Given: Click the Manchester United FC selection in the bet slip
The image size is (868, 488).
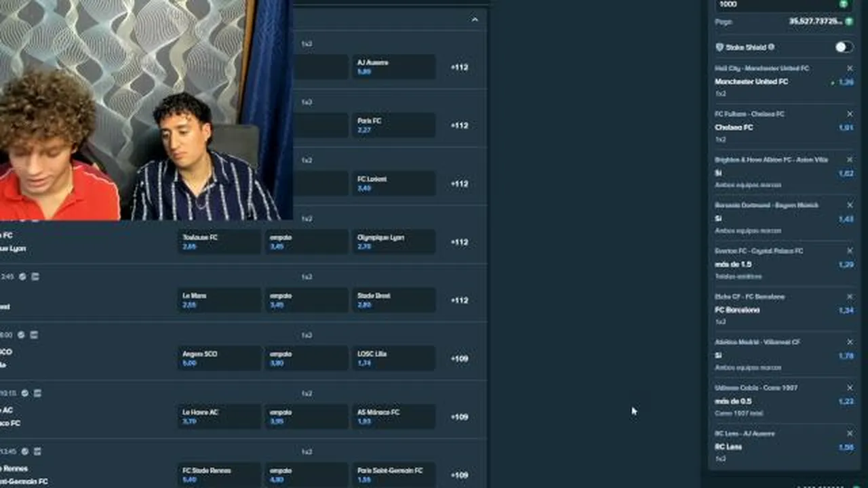Looking at the screenshot, I should 751,82.
